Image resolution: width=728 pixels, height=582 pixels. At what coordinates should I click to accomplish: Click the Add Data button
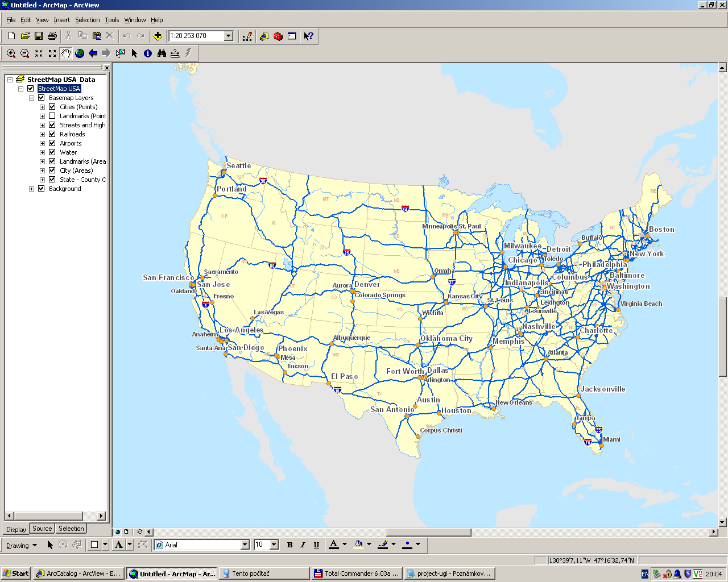(x=158, y=36)
